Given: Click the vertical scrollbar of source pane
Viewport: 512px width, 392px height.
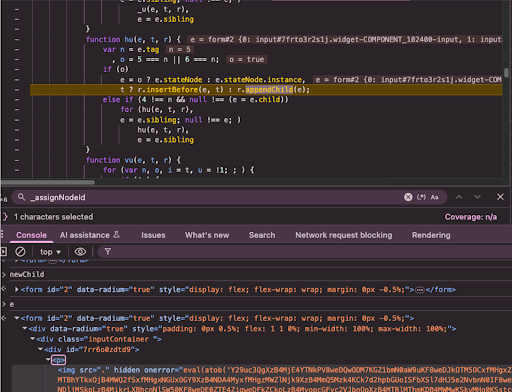Looking at the screenshot, I should click(x=506, y=73).
